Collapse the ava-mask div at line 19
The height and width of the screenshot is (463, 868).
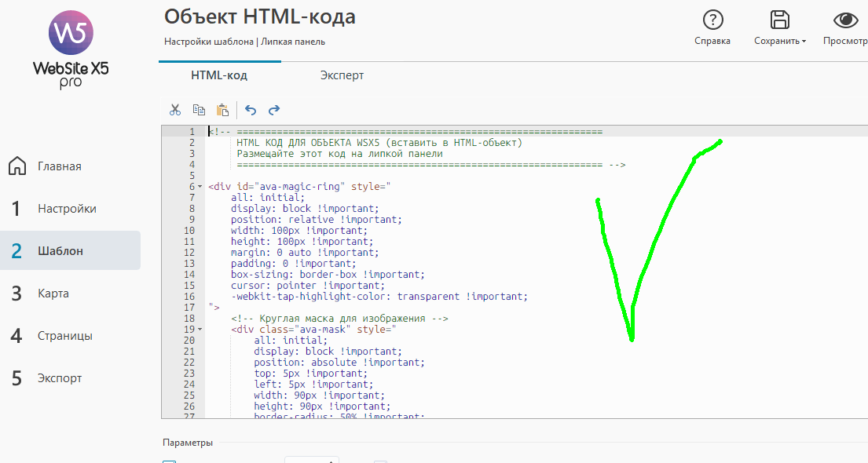tap(200, 330)
